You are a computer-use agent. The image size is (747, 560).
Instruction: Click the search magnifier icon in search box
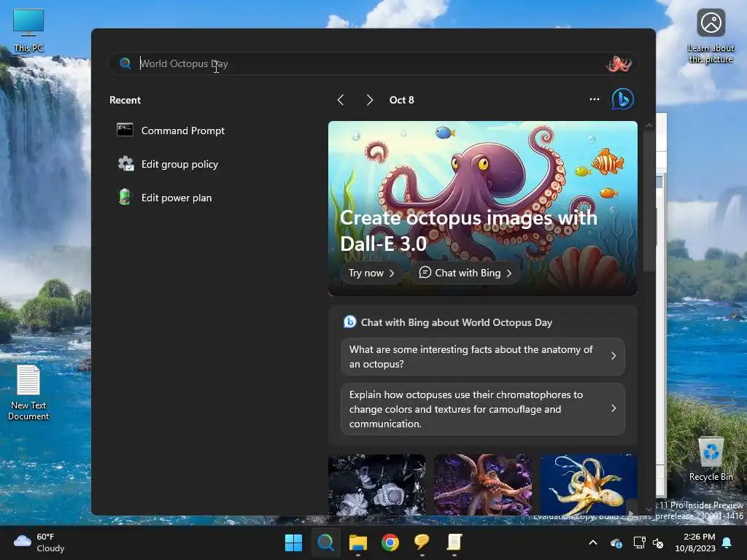(125, 63)
